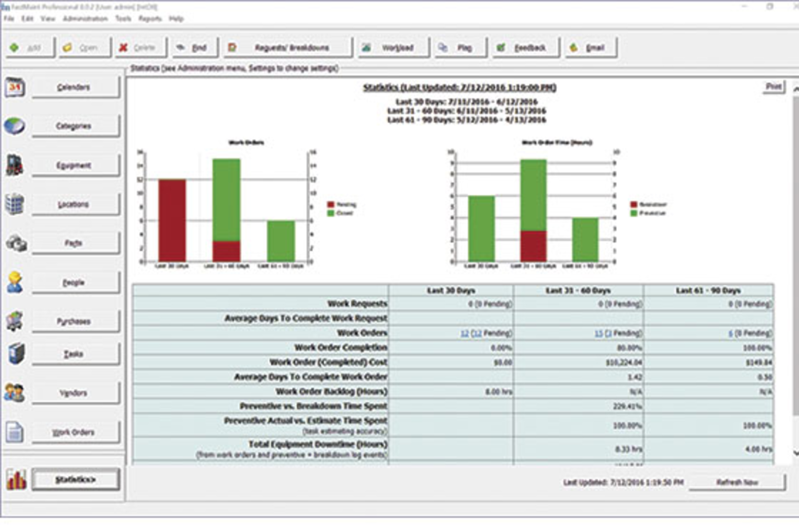
Task: Print the statistics page
Action: (x=773, y=87)
